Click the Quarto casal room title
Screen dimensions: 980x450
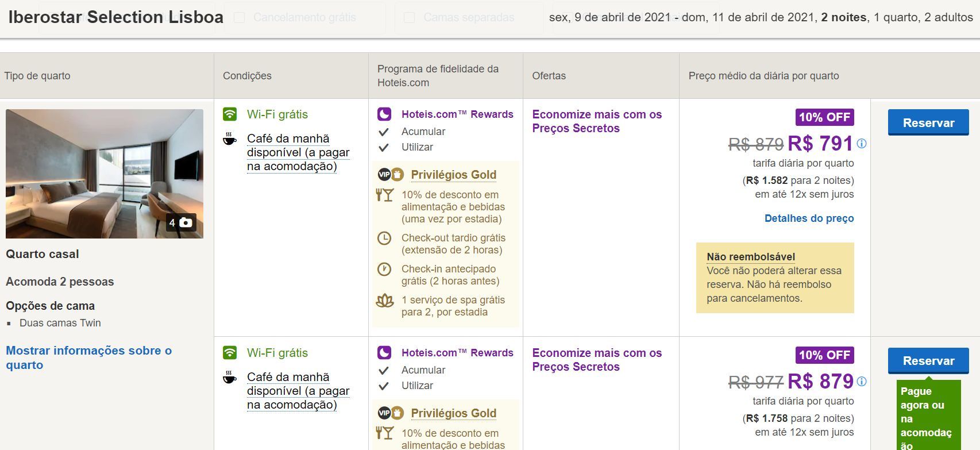pos(43,254)
